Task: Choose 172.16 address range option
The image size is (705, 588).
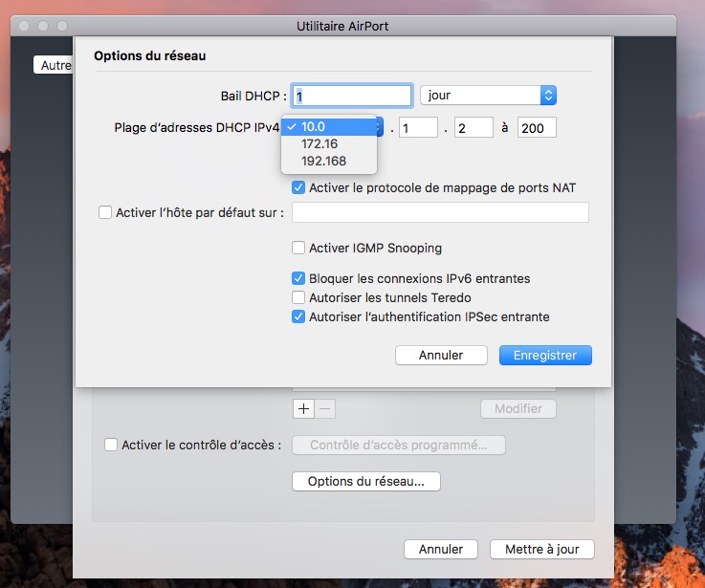Action: (329, 143)
